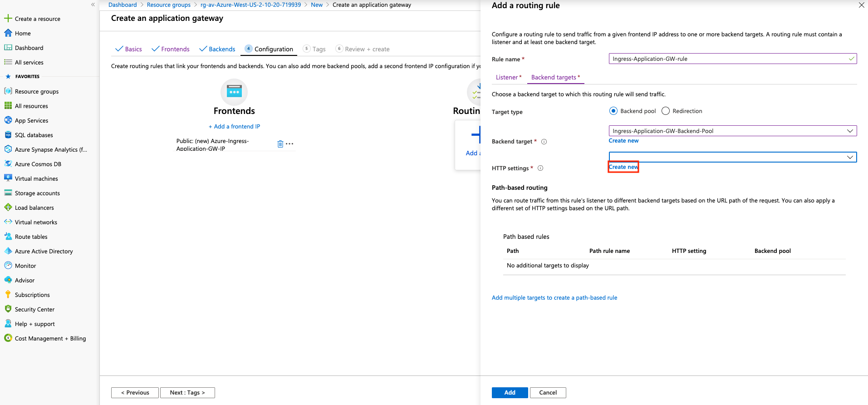Screen dimensions: 868x405
Task: Close the Add a routing rule panel
Action: pos(861,5)
